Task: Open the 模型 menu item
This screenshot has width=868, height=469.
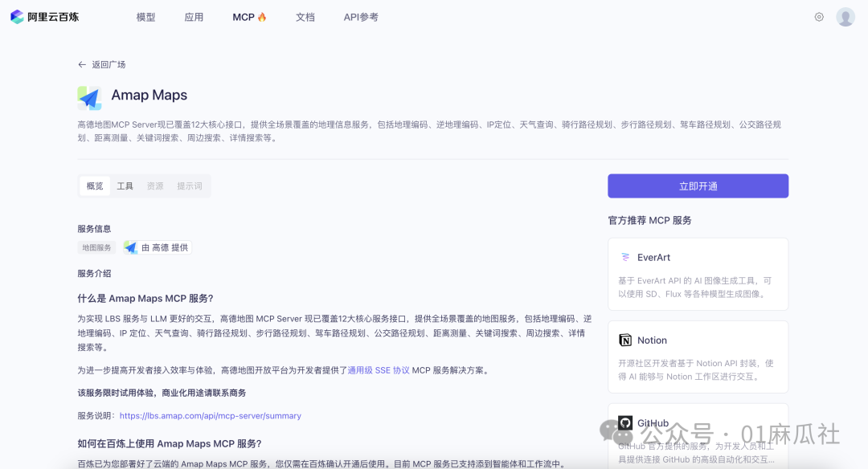Action: [x=145, y=16]
